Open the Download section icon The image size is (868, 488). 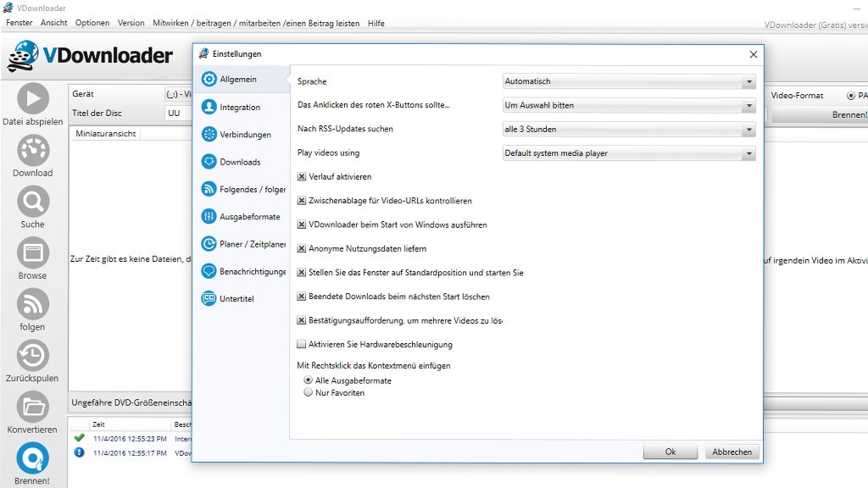click(x=33, y=150)
